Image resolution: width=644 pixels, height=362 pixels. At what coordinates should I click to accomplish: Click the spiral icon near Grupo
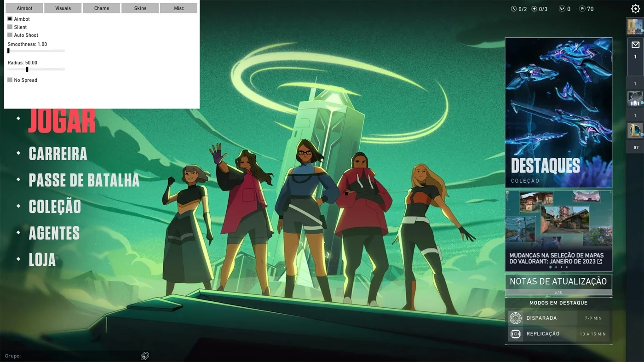coord(145,356)
